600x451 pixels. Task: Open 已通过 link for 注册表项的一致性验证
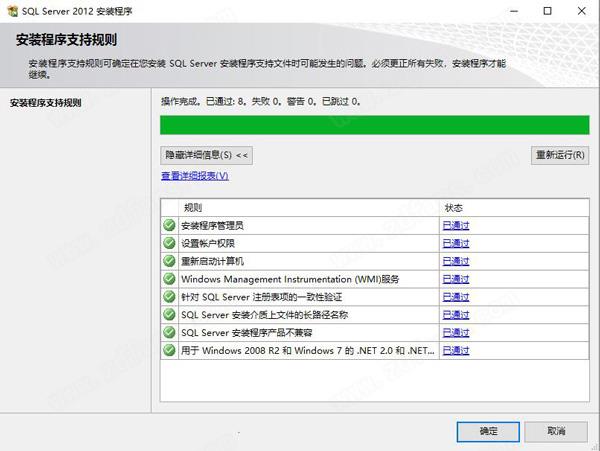tap(456, 297)
